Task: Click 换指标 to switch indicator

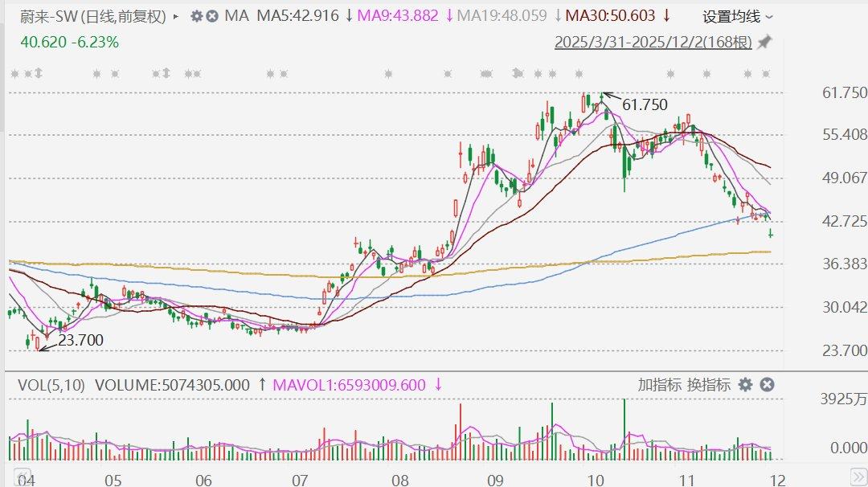Action: [x=708, y=385]
